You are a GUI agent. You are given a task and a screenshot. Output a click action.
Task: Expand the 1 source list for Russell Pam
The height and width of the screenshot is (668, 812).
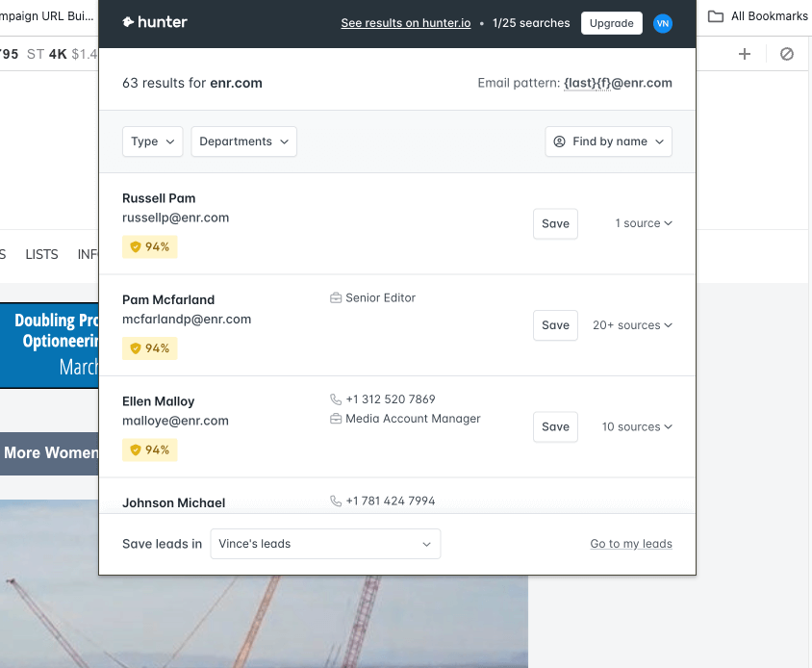(x=644, y=223)
